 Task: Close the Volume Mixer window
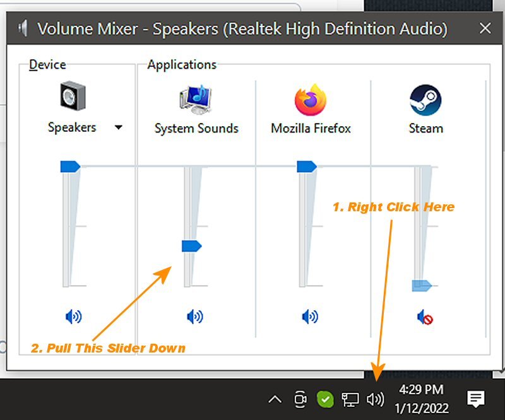(x=485, y=28)
